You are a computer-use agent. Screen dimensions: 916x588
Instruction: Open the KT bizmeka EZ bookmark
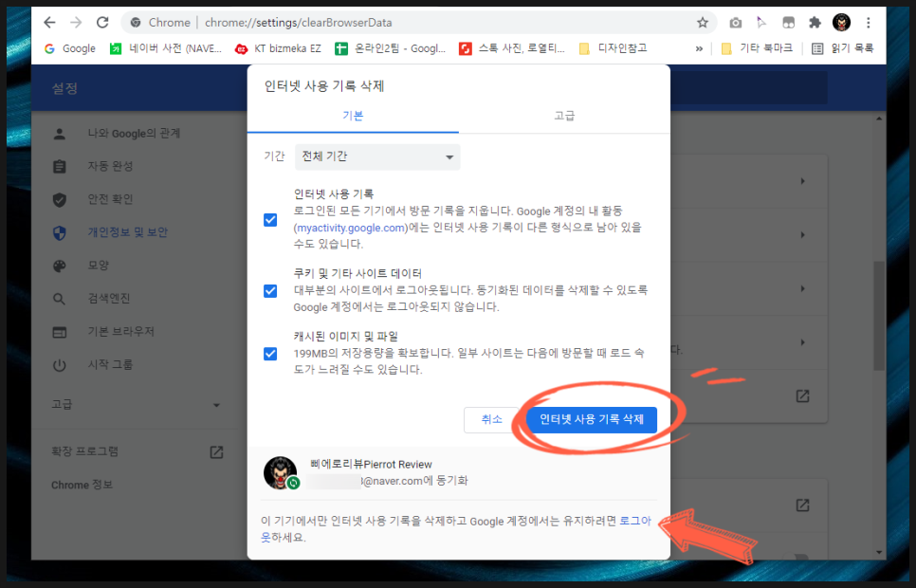(278, 48)
